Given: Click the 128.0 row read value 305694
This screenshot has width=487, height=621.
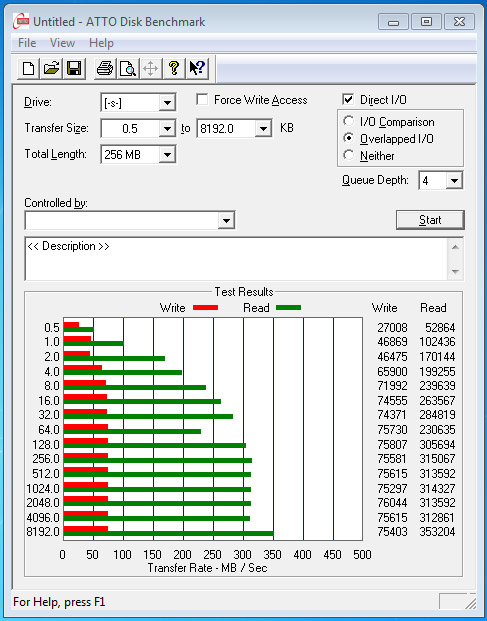Looking at the screenshot, I should pyautogui.click(x=437, y=444).
